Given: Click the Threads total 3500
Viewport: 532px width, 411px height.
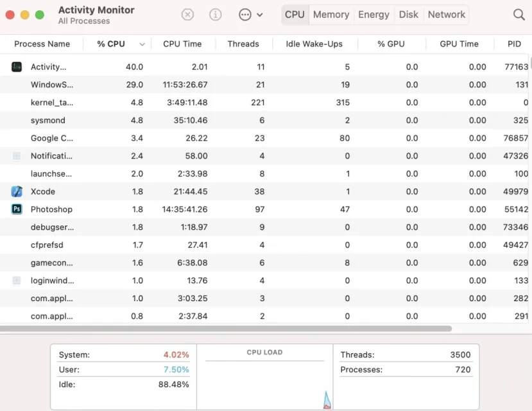Looking at the screenshot, I should coord(460,354).
